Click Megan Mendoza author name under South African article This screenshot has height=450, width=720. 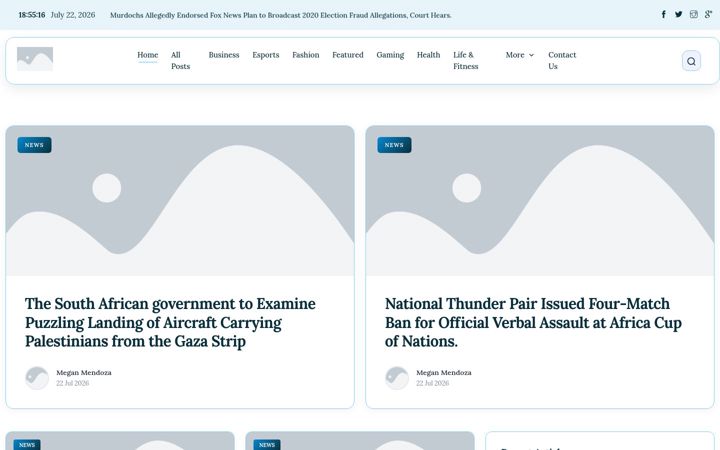(x=84, y=373)
